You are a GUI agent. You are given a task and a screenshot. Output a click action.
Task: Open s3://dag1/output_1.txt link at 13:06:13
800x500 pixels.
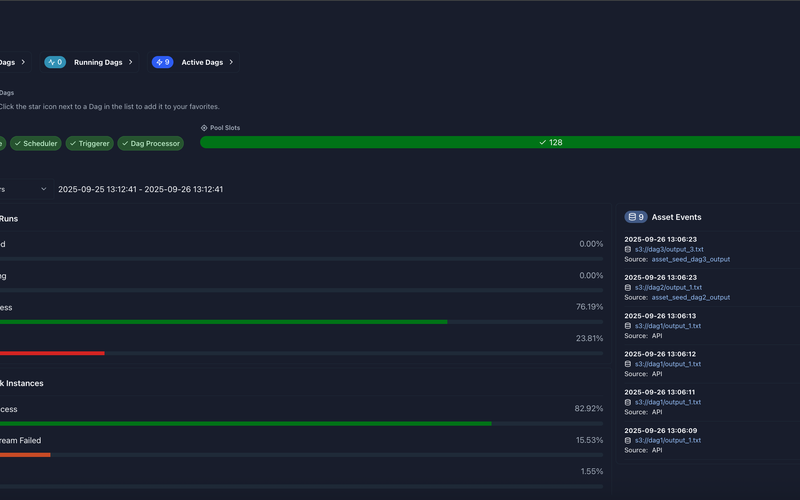click(x=668, y=326)
